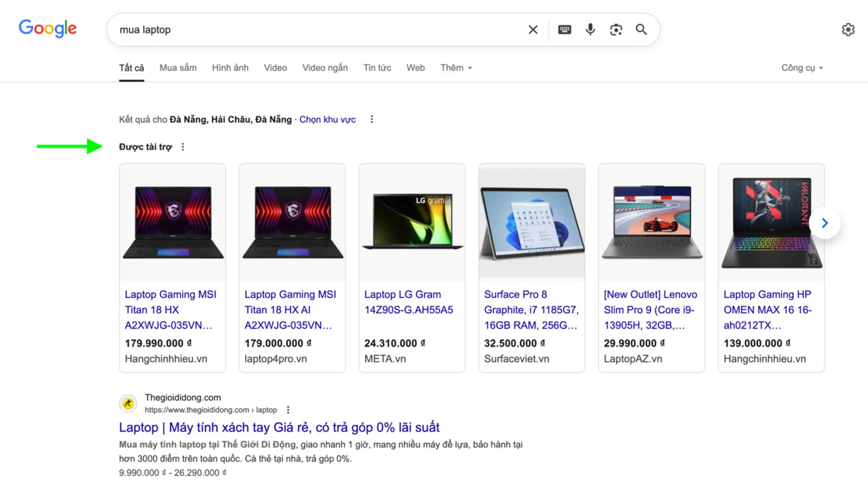Click the 29.990.000 đ price

(x=635, y=343)
